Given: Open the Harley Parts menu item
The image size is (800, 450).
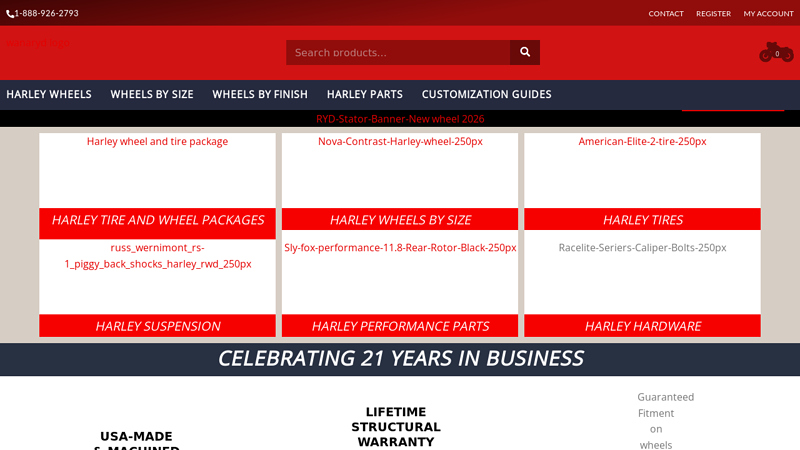Looking at the screenshot, I should [x=365, y=94].
